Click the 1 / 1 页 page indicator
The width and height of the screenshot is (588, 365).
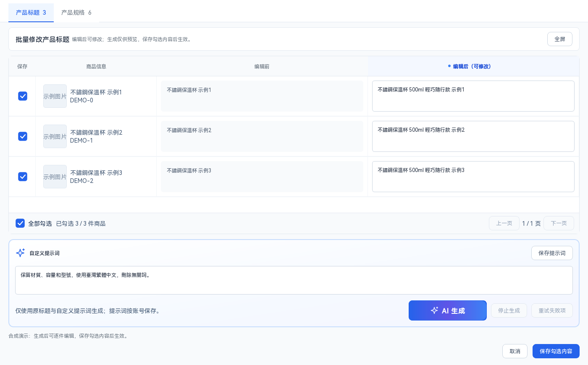click(x=531, y=224)
